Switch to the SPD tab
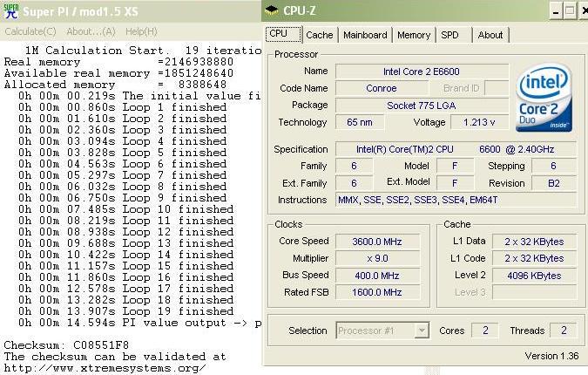 (x=453, y=35)
